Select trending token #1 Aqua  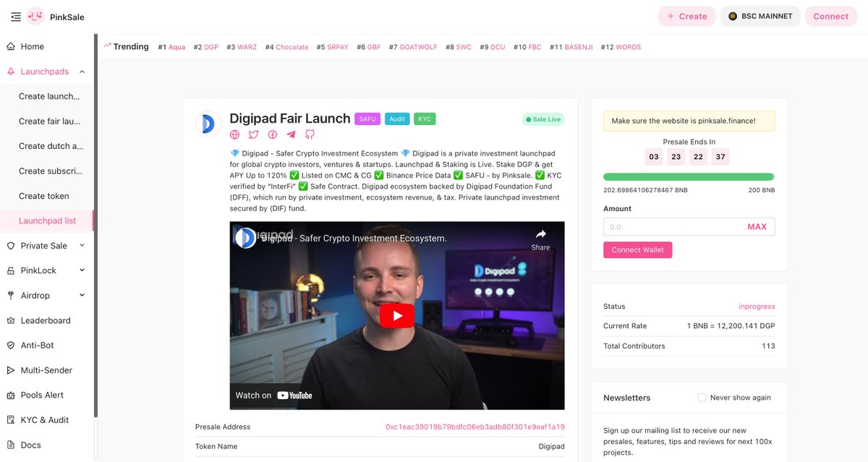tap(178, 46)
